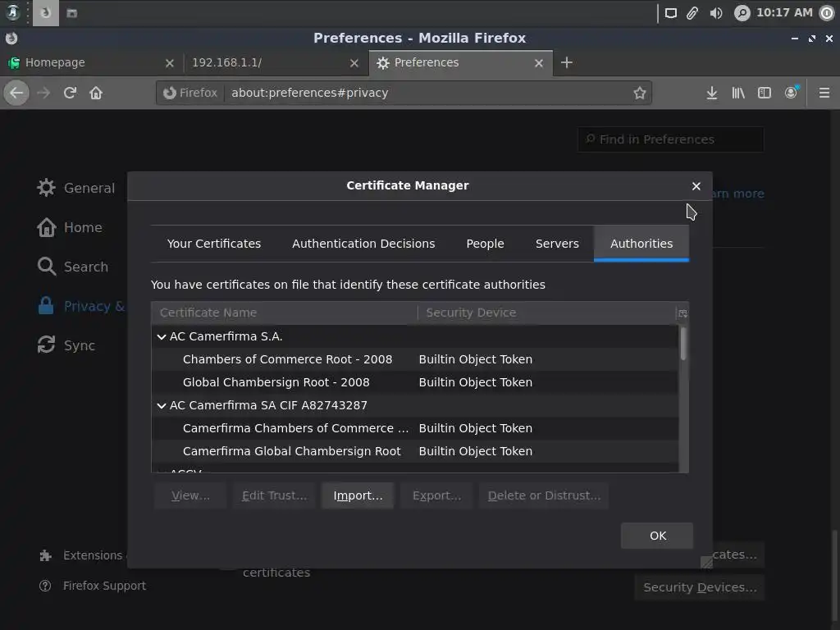Sort by Certificate Name column header
Screen dimensions: 840x630
(285, 313)
